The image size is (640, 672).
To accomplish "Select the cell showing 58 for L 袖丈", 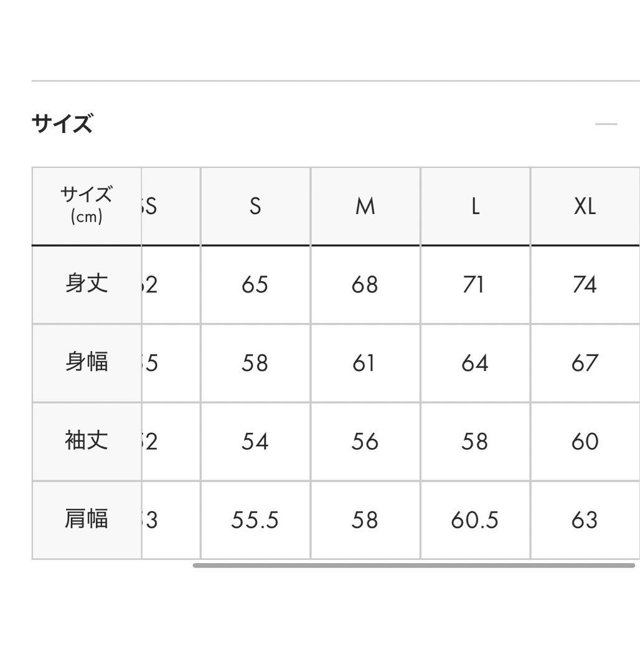I will tap(474, 441).
